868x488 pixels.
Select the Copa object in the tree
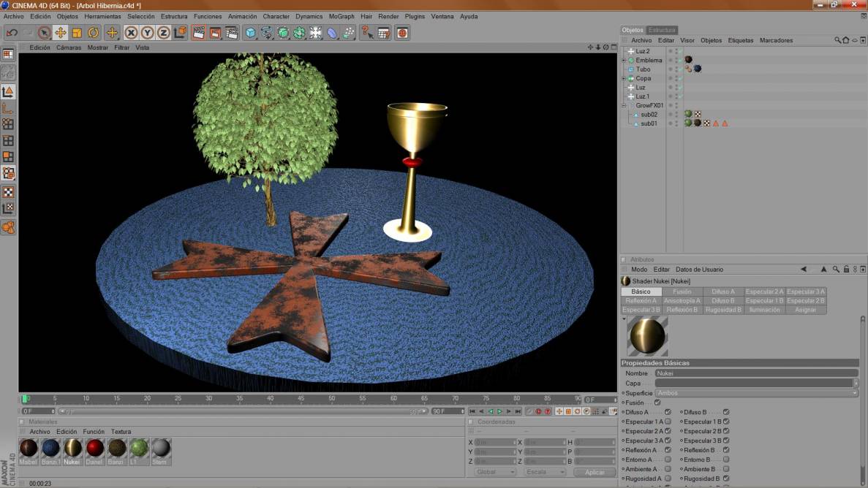[644, 78]
